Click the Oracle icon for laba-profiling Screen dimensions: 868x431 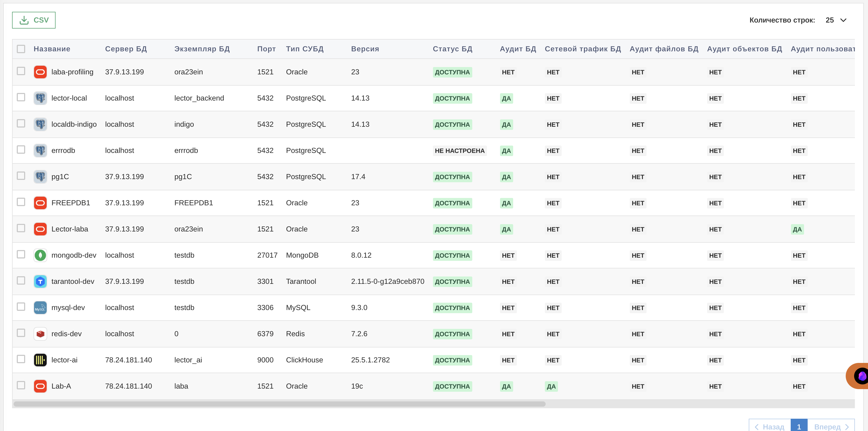(x=40, y=72)
